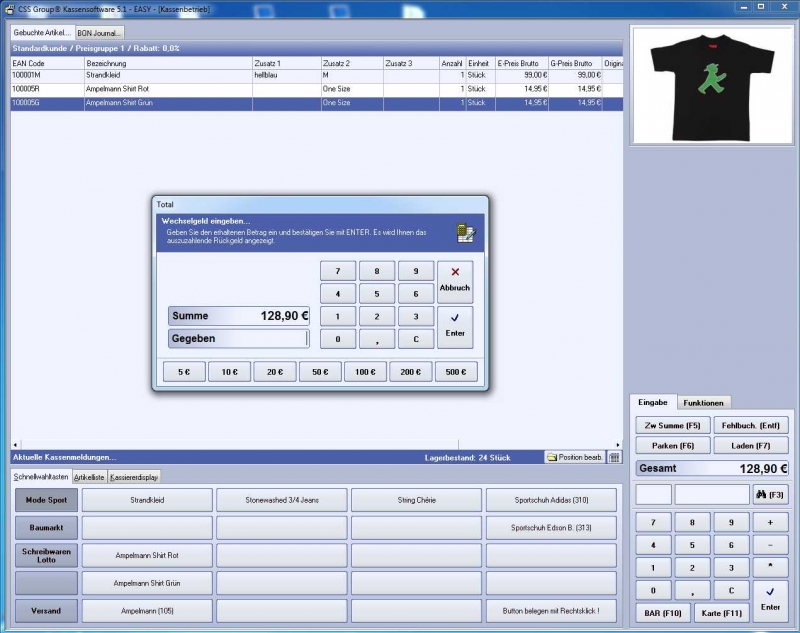Select the 200 € quick cash button
Viewport: 800px width, 633px height.
coord(411,372)
